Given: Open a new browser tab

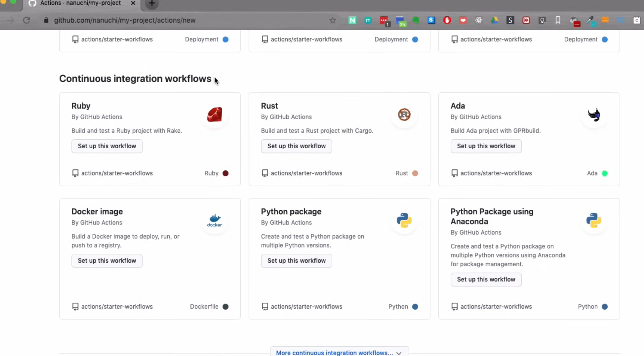Looking at the screenshot, I should (x=152, y=4).
